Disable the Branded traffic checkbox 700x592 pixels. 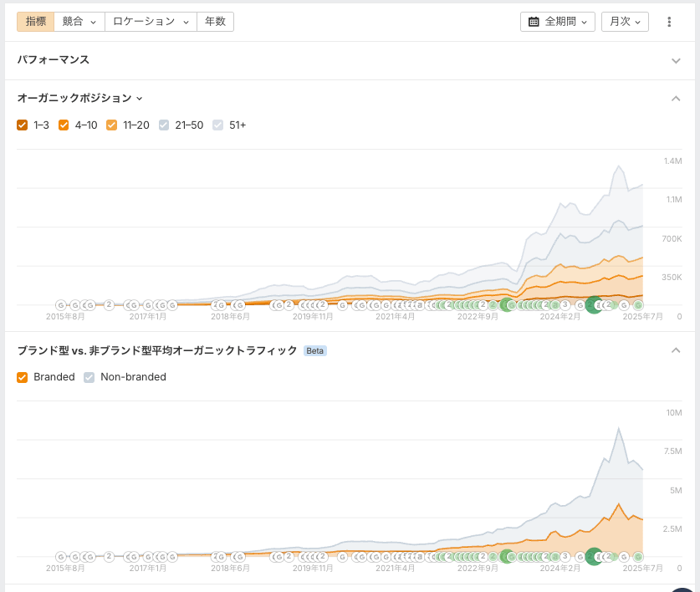23,377
